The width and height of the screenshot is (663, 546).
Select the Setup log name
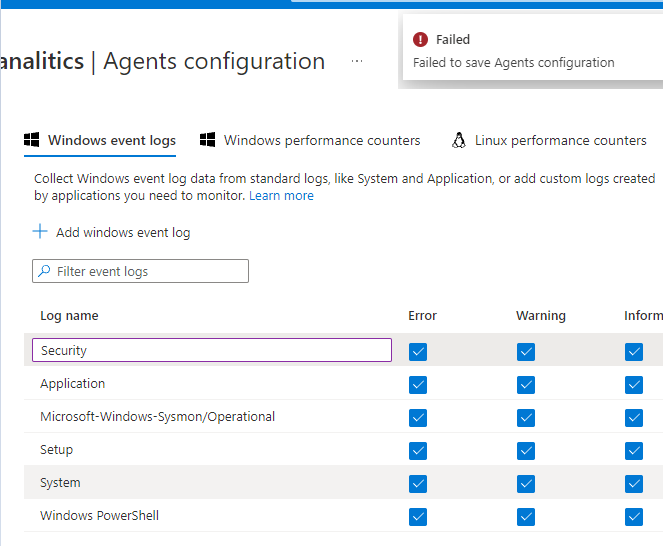56,450
